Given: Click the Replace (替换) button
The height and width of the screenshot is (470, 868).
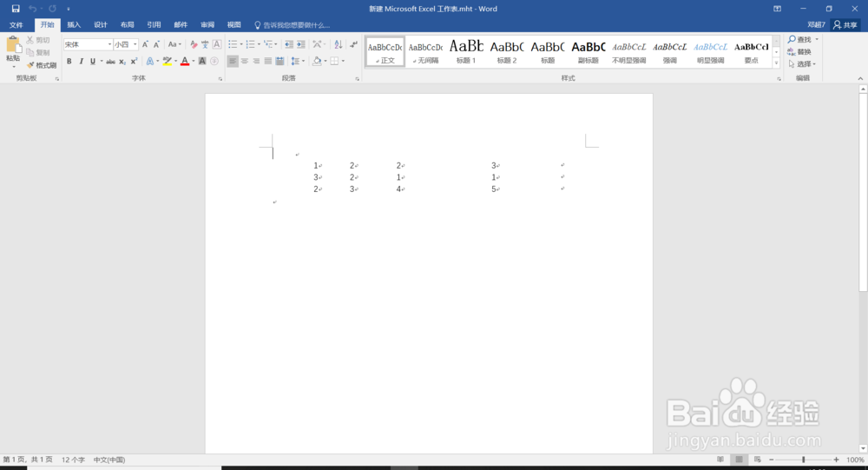Looking at the screenshot, I should coord(799,51).
